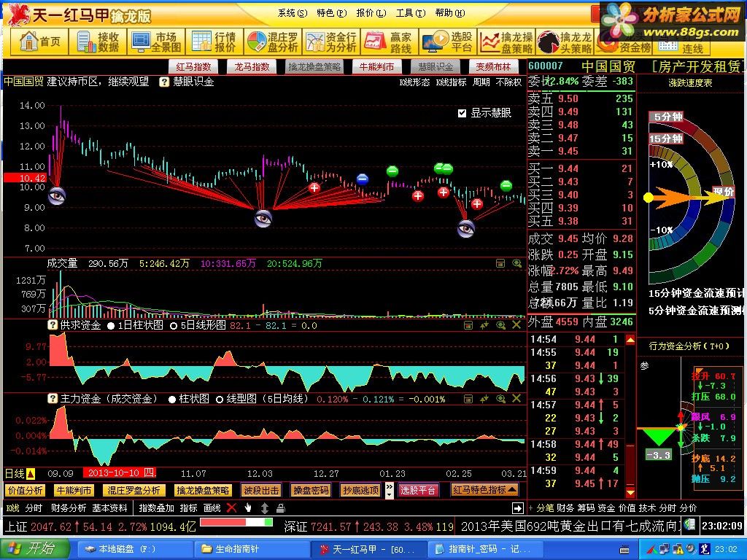Screen dimensions: 747x560
Task: Switch to the 龙马指数 tab
Action: pos(252,66)
